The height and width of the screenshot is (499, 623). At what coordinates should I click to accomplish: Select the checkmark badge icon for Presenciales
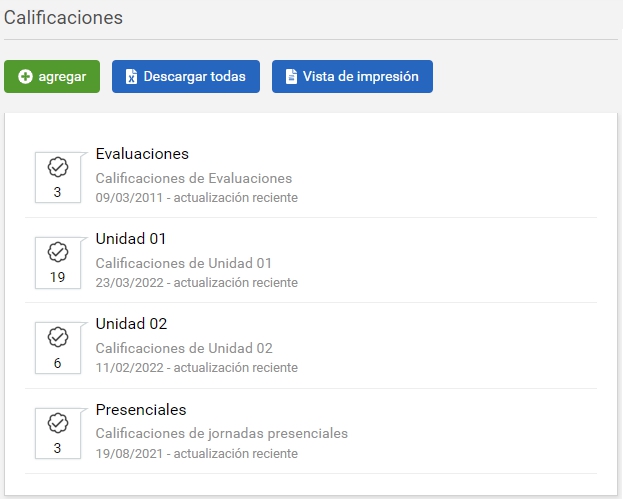click(57, 422)
